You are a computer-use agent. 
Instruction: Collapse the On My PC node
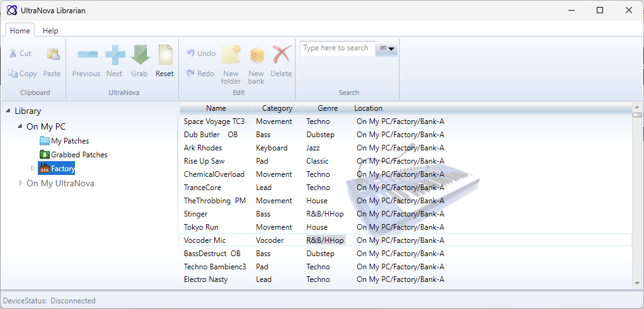[x=21, y=126]
